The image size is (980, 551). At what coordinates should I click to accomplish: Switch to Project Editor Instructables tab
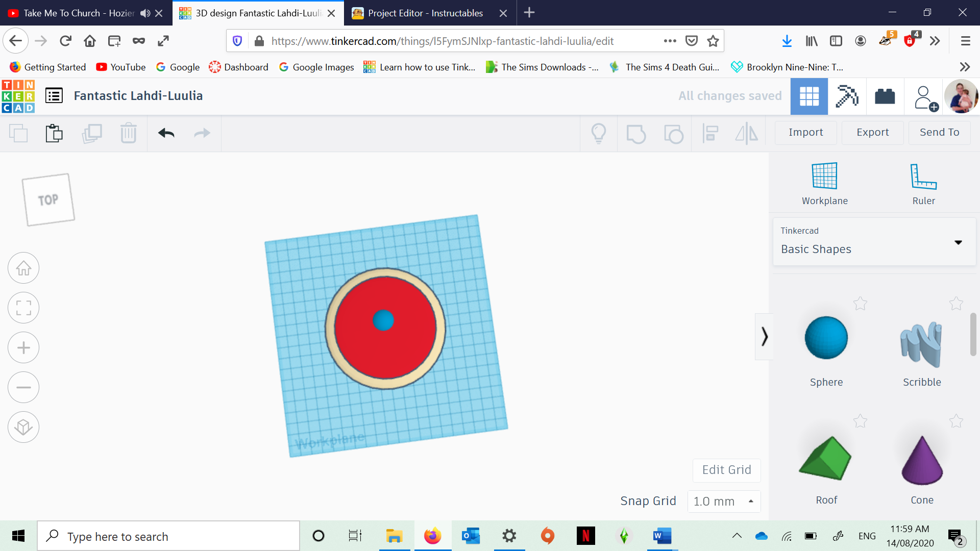click(425, 13)
